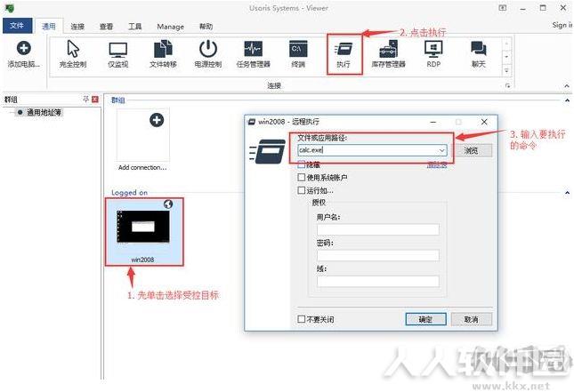Viewport: 574px width, 392px height.
Task: Tick the 不要关闭 checkbox
Action: (x=302, y=319)
